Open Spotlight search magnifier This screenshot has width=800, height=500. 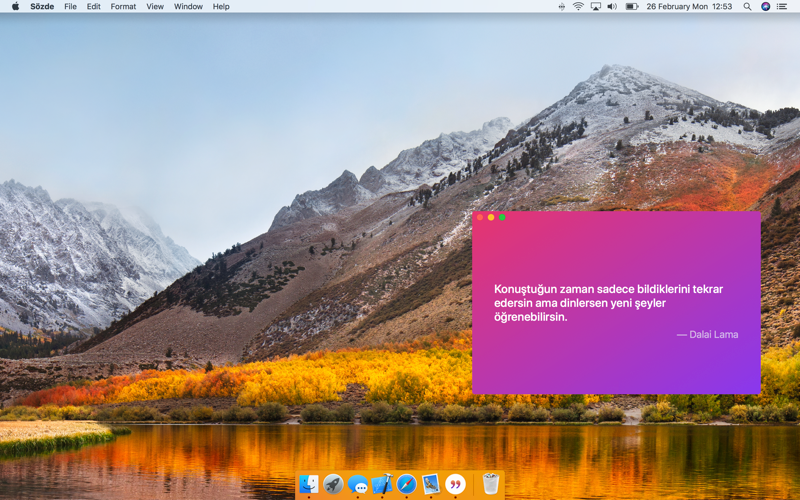[747, 7]
